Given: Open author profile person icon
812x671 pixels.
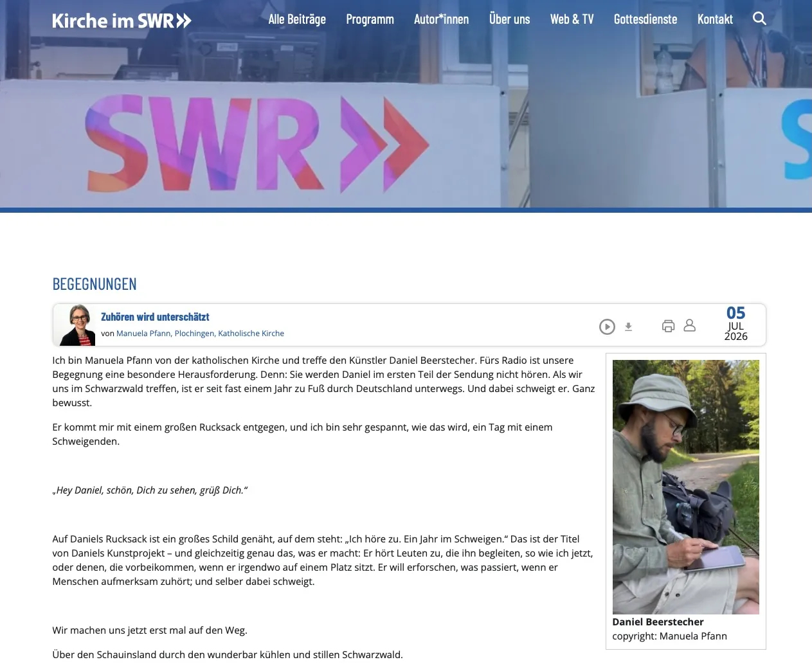Looking at the screenshot, I should pyautogui.click(x=689, y=325).
